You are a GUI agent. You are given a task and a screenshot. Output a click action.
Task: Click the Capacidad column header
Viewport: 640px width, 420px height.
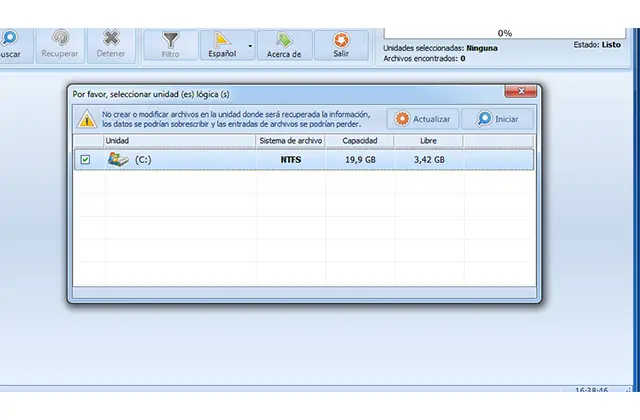pos(360,141)
